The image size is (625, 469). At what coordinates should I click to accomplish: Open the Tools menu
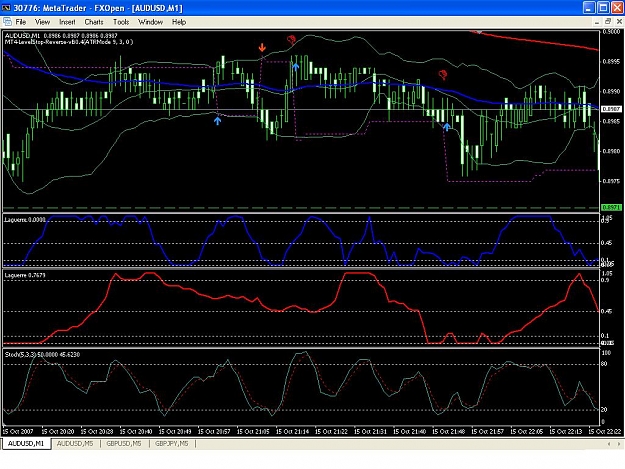(x=121, y=22)
